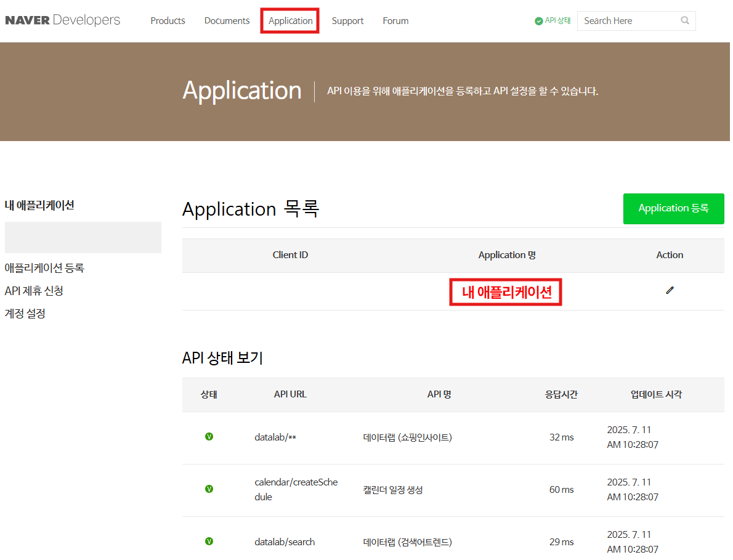
Task: Click the Client ID column header
Action: pos(290,255)
